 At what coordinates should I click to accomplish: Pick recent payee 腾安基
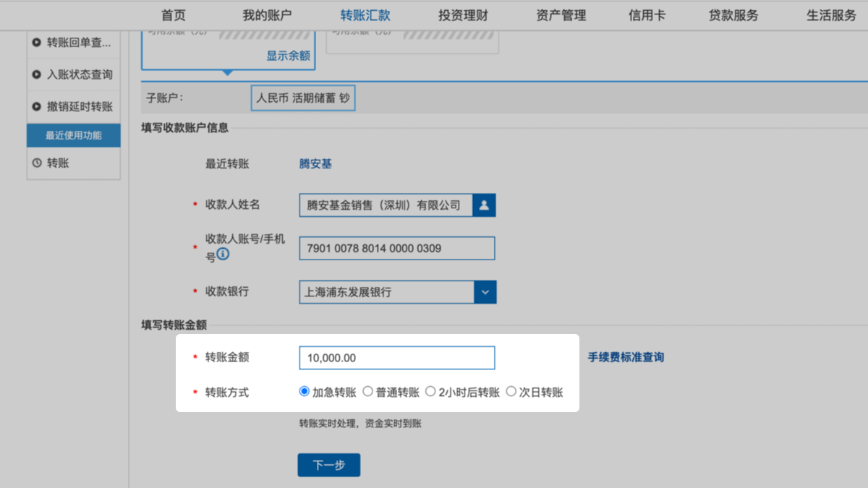[x=315, y=164]
